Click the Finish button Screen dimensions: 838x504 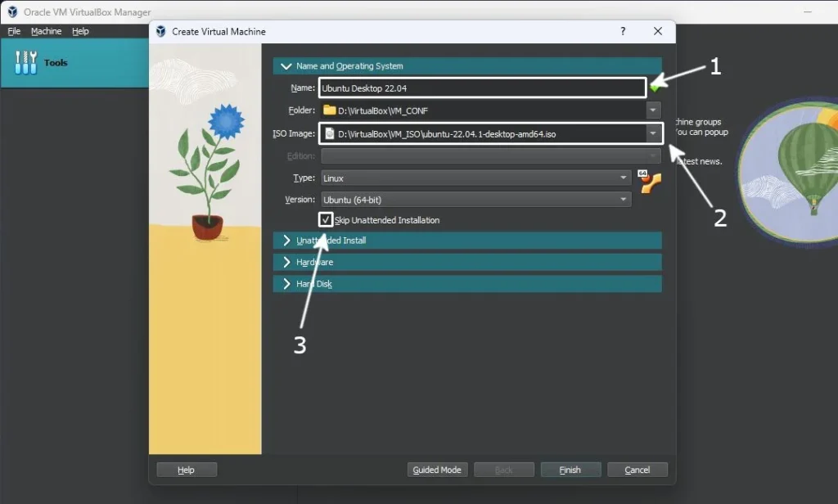click(x=570, y=470)
